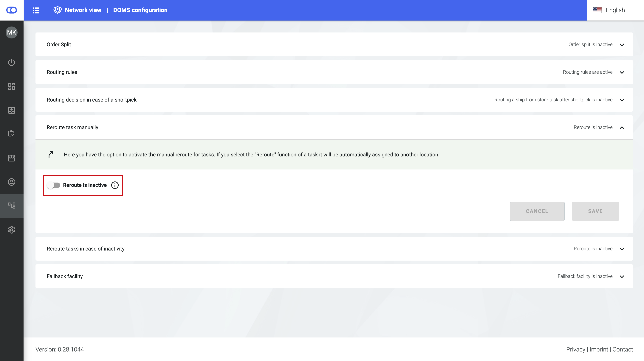Toggle the Reroute is inactive switch
This screenshot has height=361, width=644.
[x=54, y=185]
